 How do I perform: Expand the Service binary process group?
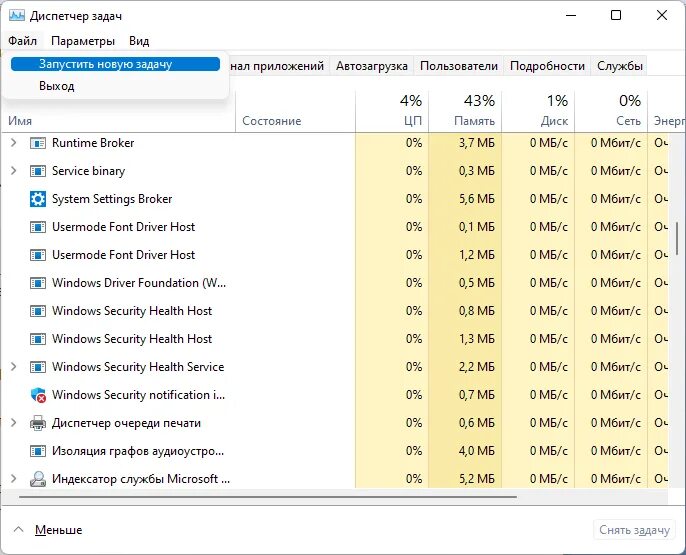tap(14, 171)
